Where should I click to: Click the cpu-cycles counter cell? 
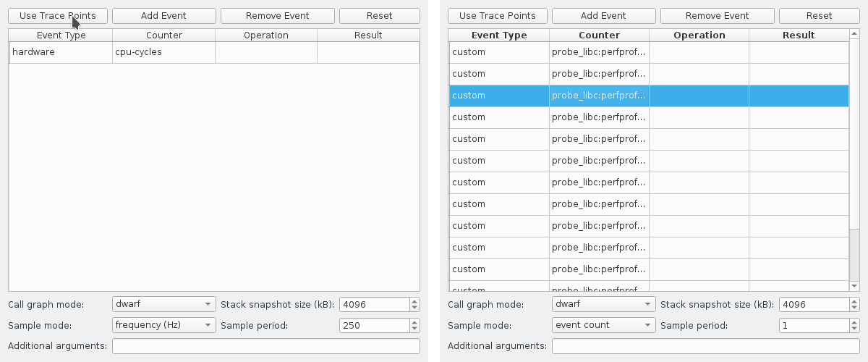click(x=163, y=52)
